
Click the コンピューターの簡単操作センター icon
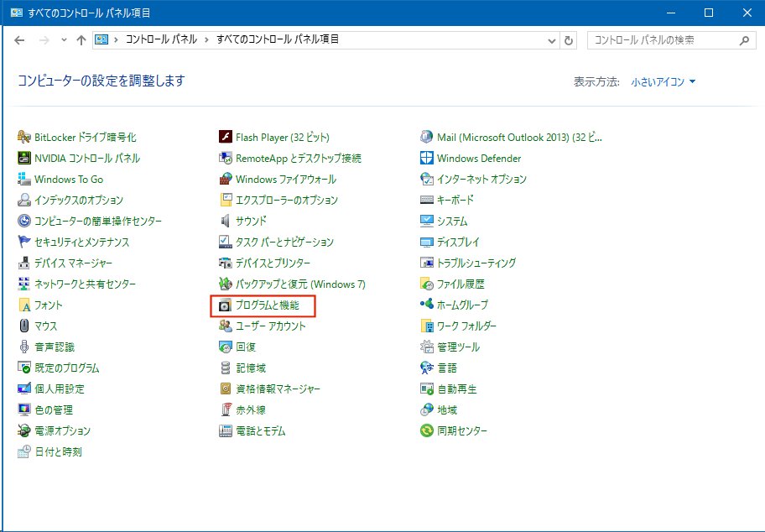(23, 221)
